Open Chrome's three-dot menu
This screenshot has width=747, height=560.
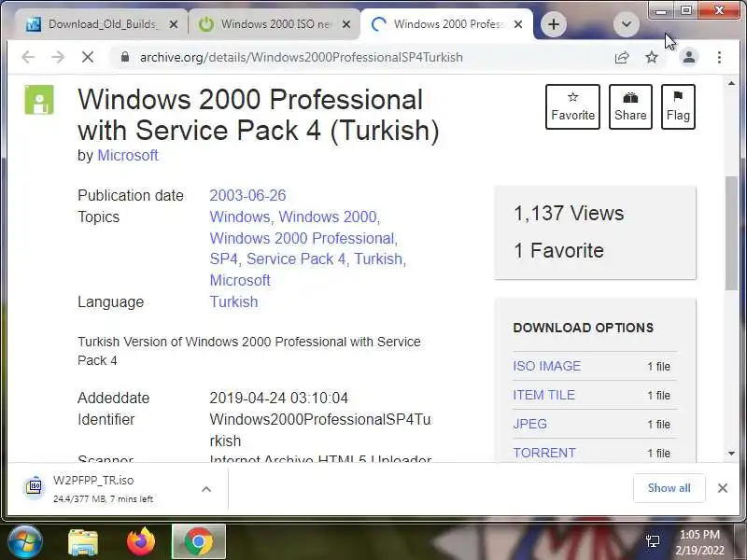719,57
